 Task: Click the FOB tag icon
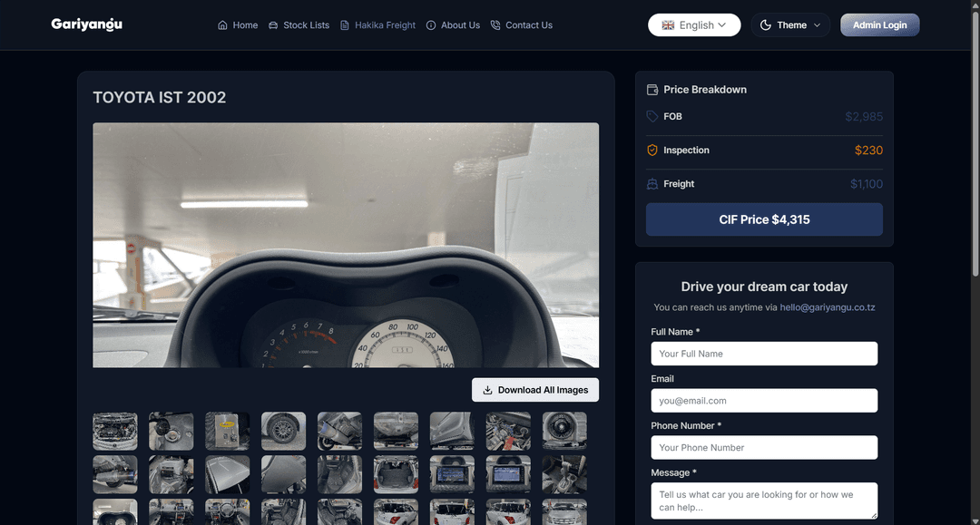pos(652,116)
